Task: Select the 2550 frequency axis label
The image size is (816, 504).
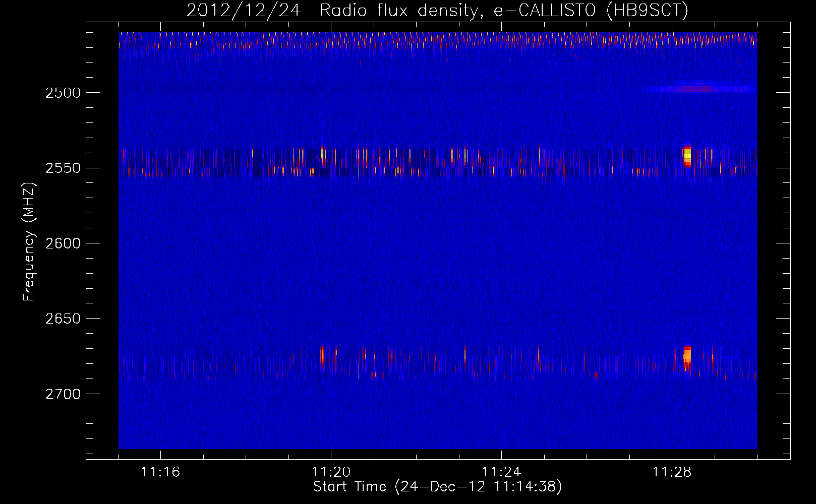Action: (x=63, y=168)
